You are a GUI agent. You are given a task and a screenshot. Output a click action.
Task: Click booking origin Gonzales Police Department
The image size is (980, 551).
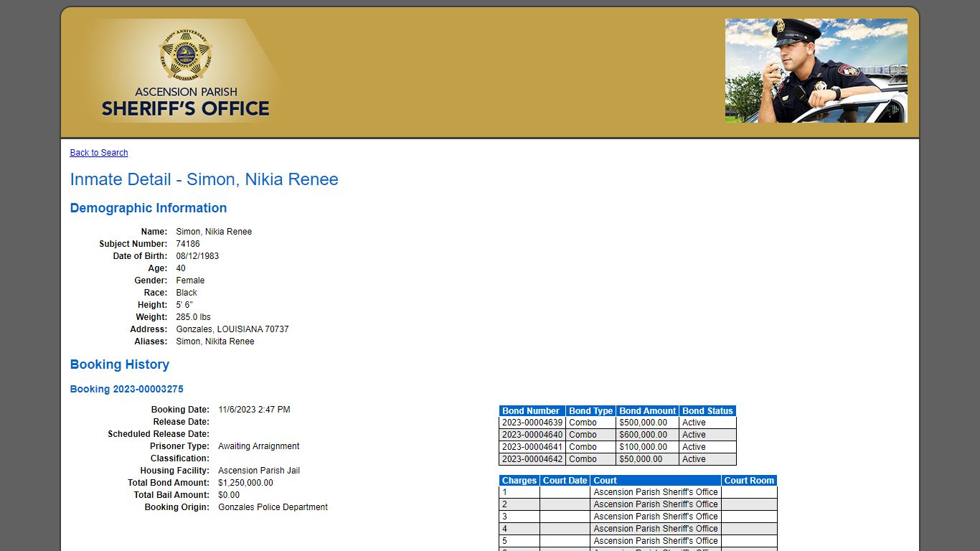tap(273, 507)
